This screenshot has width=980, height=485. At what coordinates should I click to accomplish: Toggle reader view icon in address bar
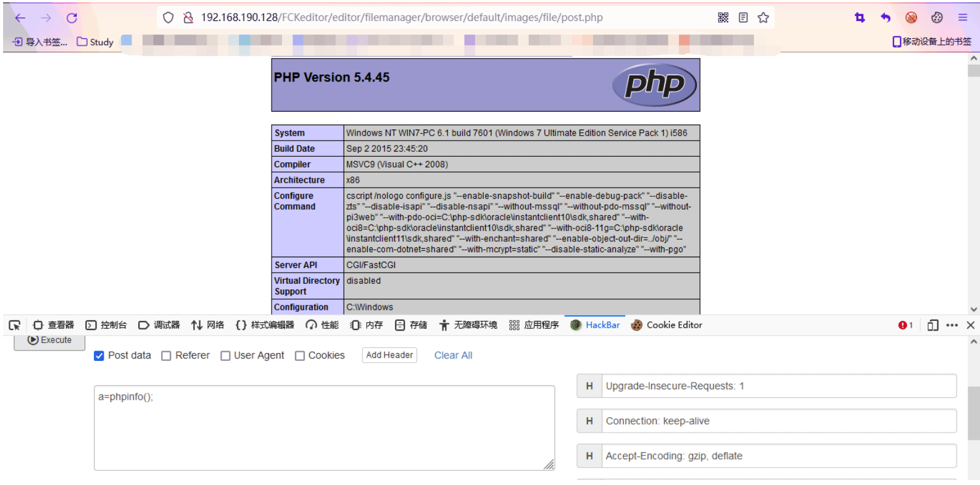743,18
